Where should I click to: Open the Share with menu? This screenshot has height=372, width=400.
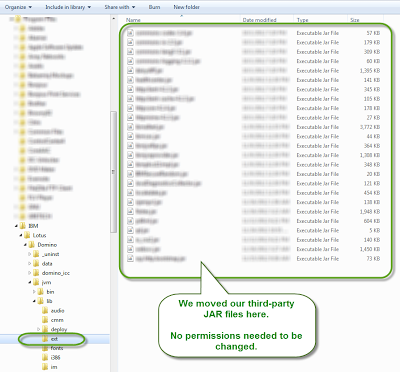(x=120, y=7)
